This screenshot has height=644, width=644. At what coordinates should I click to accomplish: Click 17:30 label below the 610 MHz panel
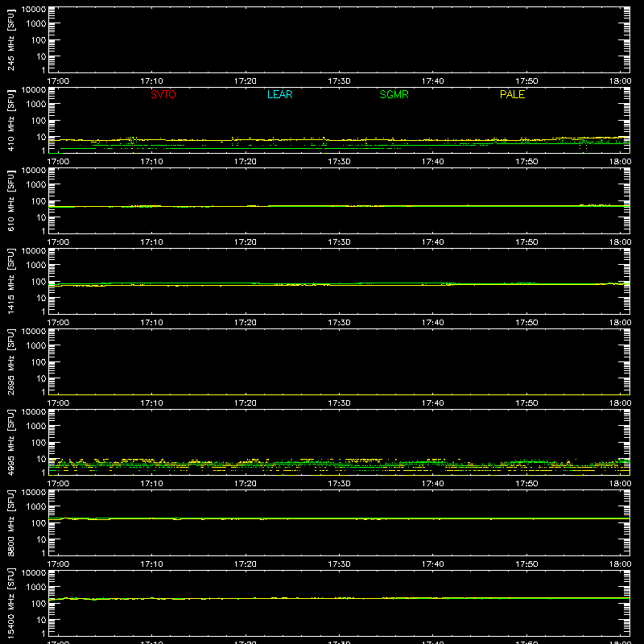(x=339, y=242)
